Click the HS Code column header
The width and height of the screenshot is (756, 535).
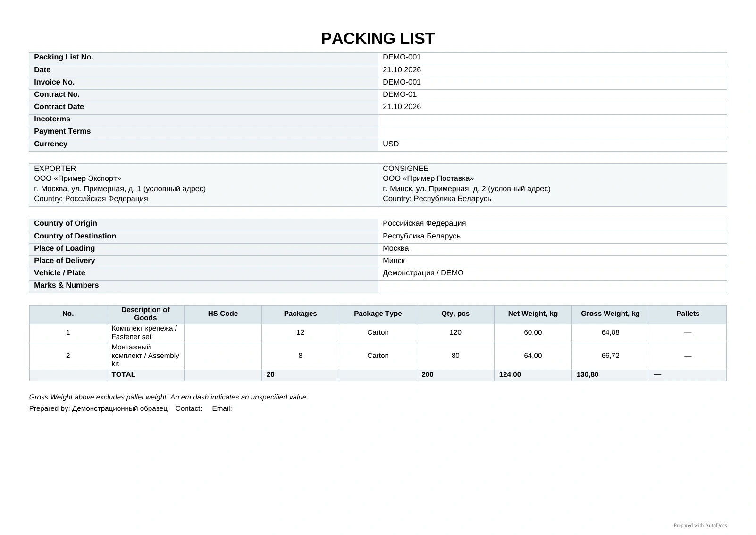(x=223, y=314)
